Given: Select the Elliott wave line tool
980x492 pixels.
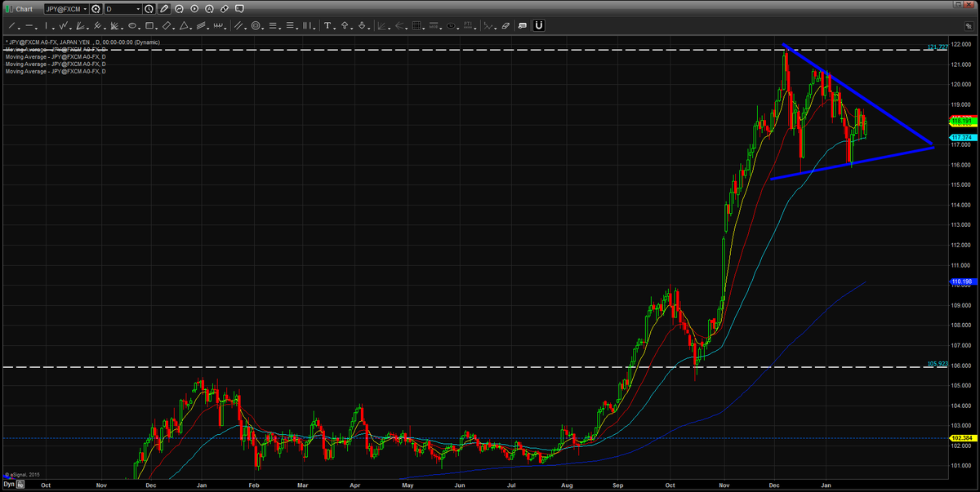Looking at the screenshot, I should point(488,25).
